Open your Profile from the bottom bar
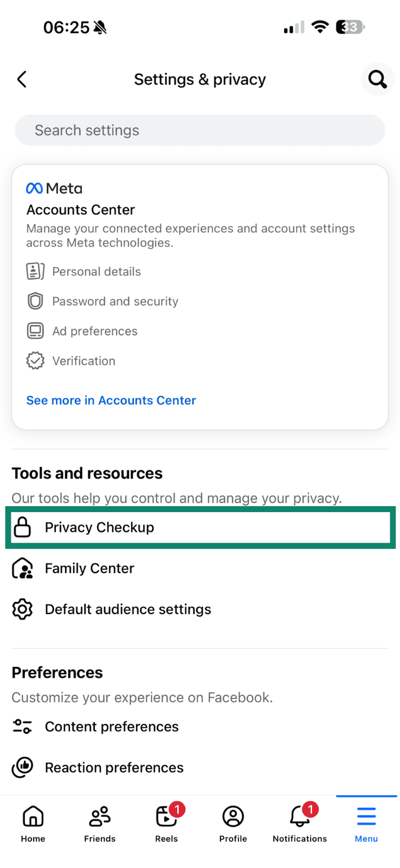The height and width of the screenshot is (868, 400). pos(233,822)
